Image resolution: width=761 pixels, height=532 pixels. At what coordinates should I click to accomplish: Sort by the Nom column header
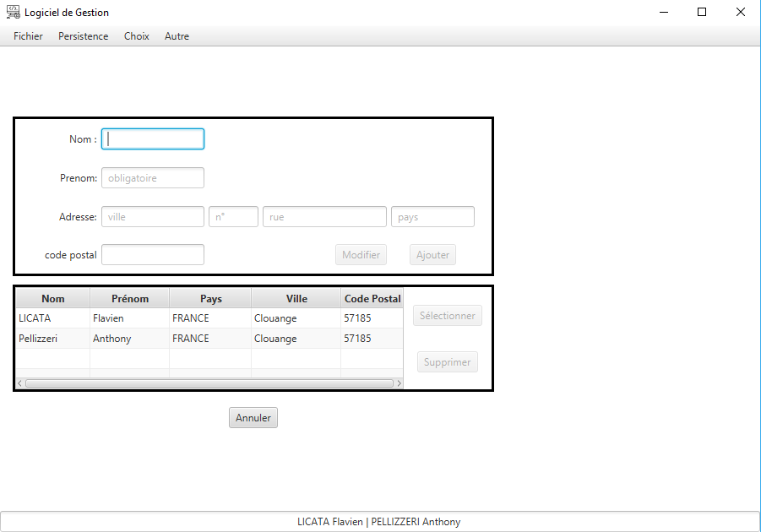coord(53,299)
